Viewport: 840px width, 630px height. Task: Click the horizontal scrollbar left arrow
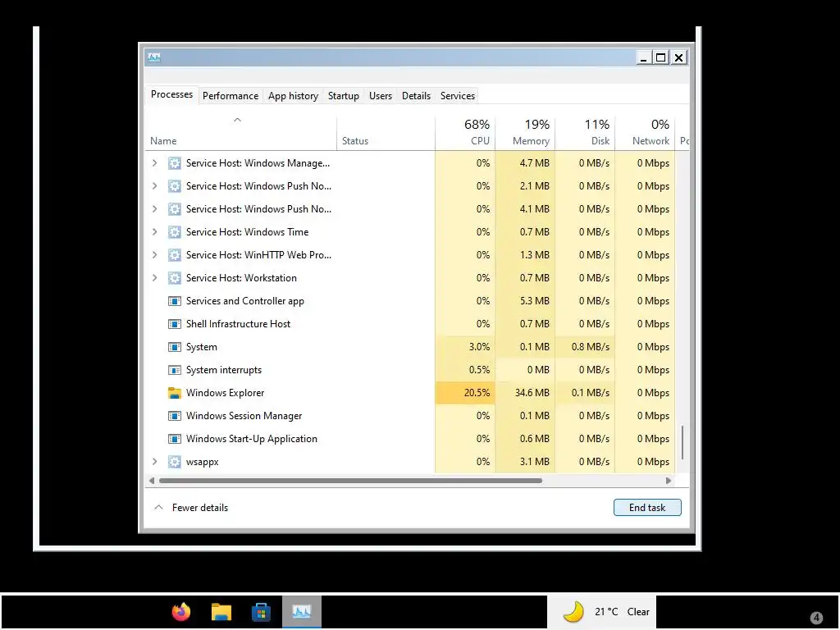(152, 481)
